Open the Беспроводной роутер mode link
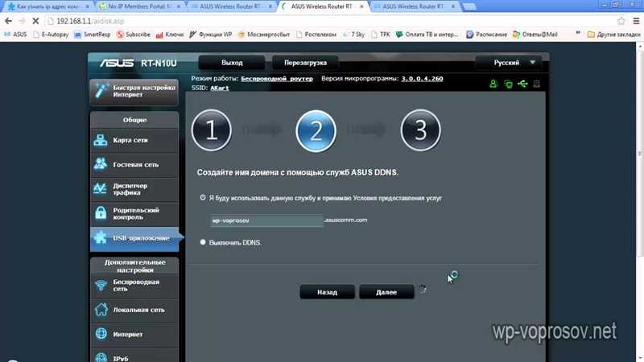This screenshot has width=644, height=362. tap(277, 78)
